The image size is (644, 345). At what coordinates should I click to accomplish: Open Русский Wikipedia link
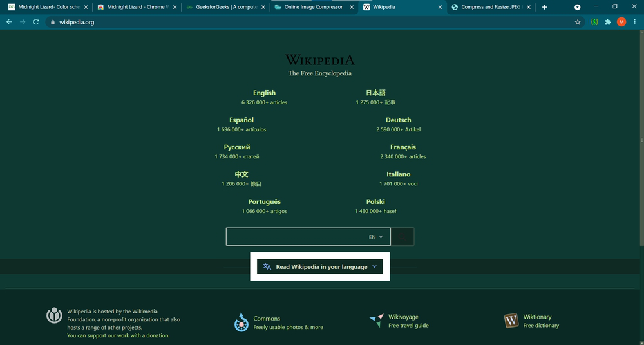pos(237,147)
